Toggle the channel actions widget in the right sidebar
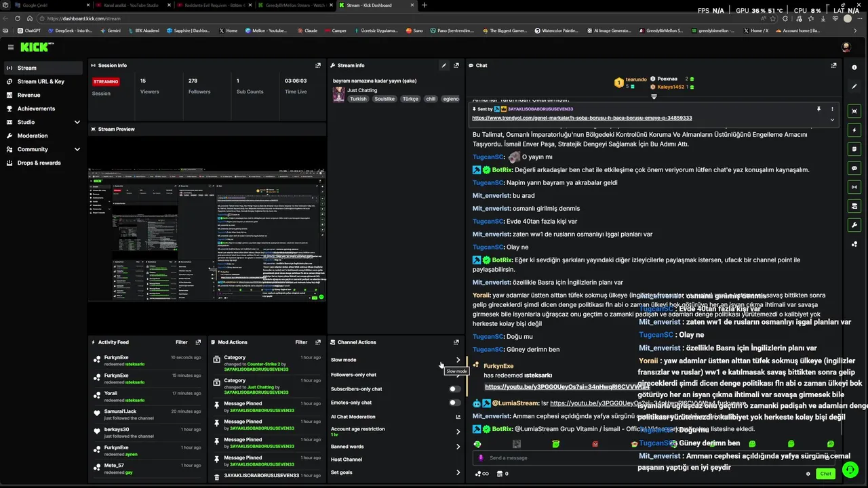The width and height of the screenshot is (868, 488). tap(854, 205)
